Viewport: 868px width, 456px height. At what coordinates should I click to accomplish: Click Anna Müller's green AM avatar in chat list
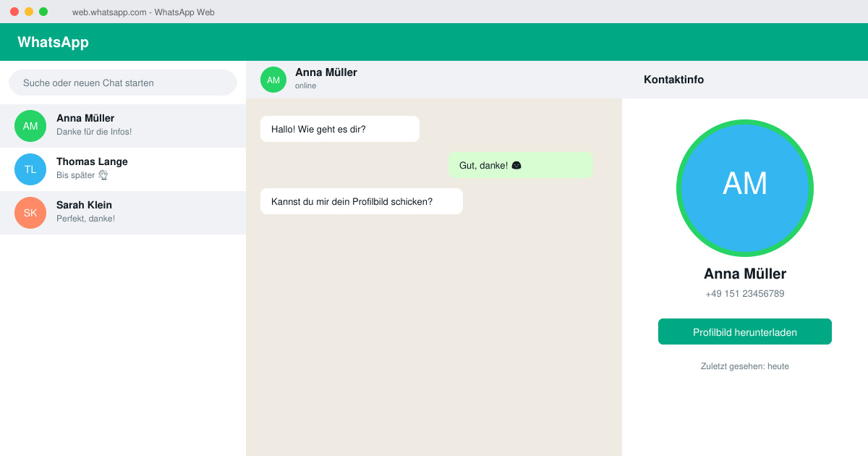30,126
